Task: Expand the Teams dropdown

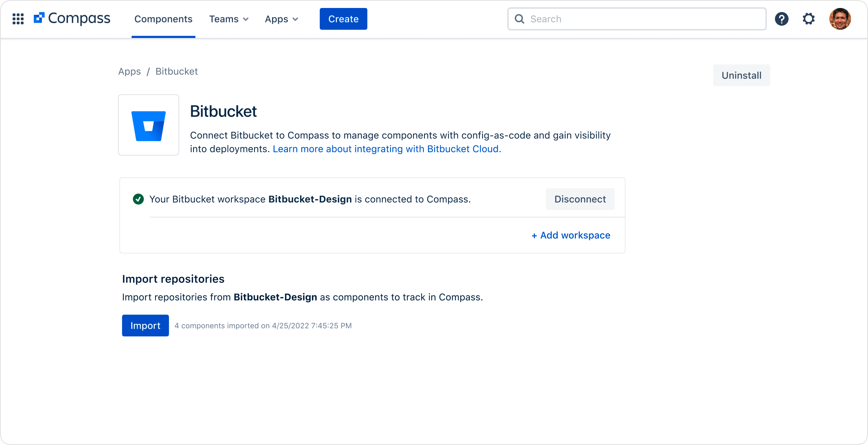Action: coord(228,19)
